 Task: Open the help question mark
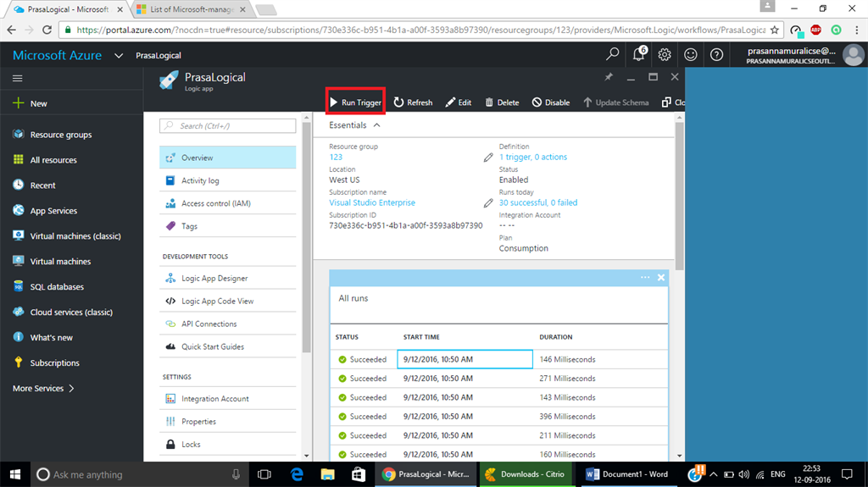(716, 54)
